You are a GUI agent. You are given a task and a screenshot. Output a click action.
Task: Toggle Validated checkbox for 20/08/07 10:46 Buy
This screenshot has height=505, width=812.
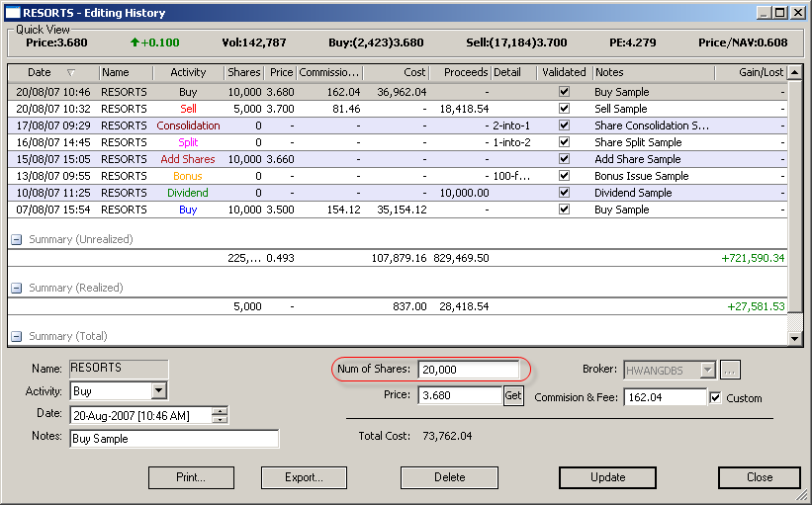[x=565, y=92]
